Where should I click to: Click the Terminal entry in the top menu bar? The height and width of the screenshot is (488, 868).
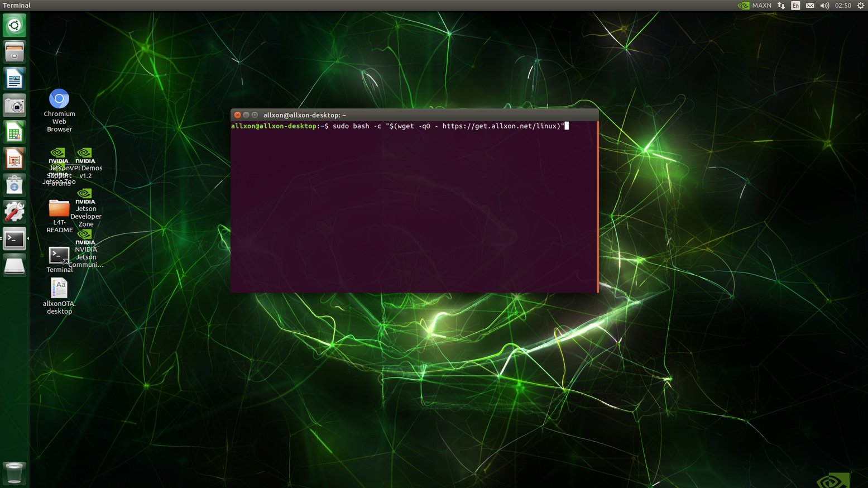coord(16,5)
